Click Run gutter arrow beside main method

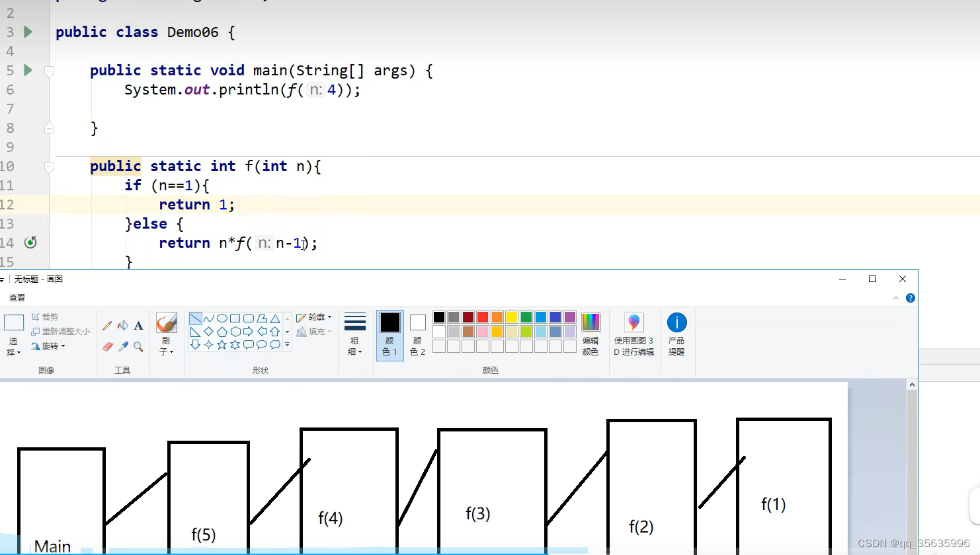point(28,70)
